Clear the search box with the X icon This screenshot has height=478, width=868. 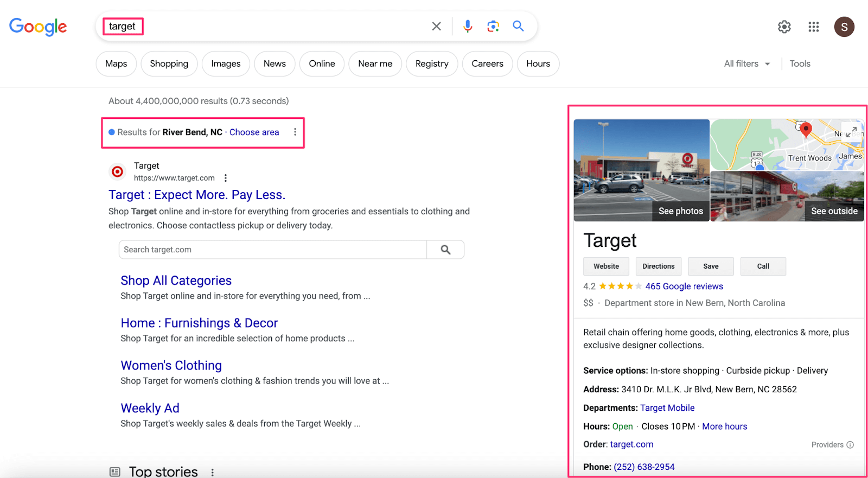tap(436, 26)
